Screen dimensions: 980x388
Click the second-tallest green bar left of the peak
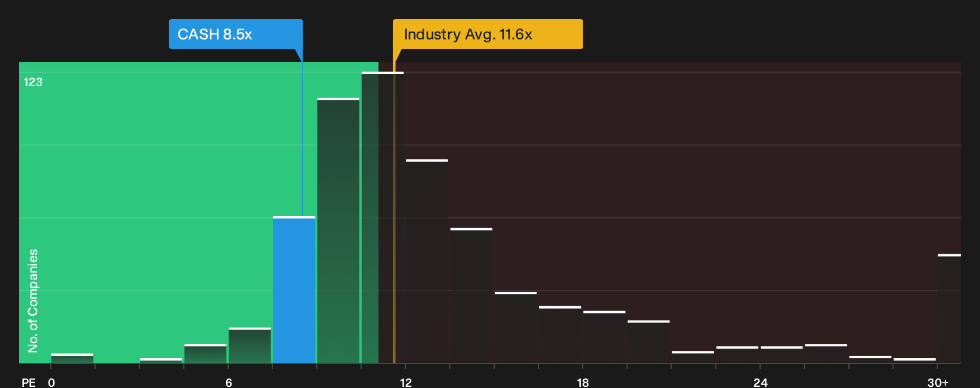coord(338,230)
